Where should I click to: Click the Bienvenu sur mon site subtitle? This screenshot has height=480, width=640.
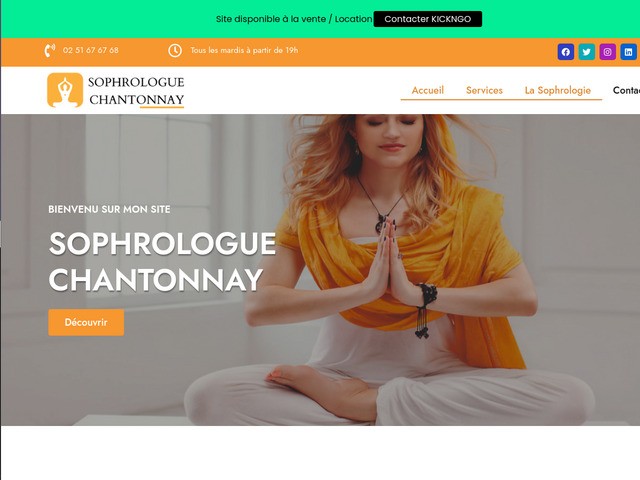(x=109, y=209)
